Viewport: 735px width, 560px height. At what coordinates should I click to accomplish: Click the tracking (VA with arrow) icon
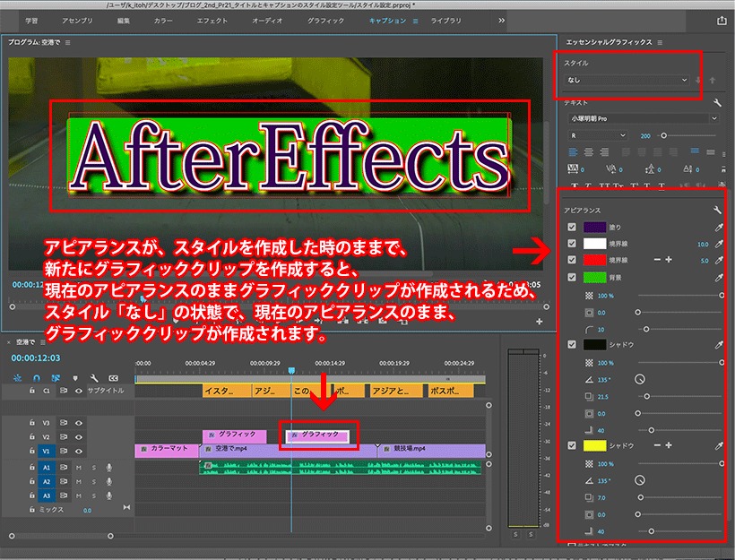[573, 168]
